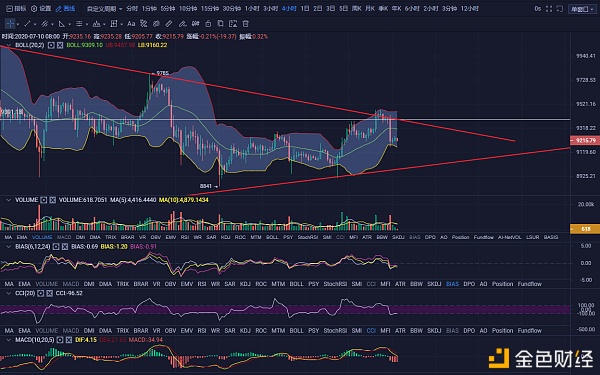This screenshot has width=600, height=375.
Task: Collapse the VOLUME panel chevron
Action: [8, 200]
